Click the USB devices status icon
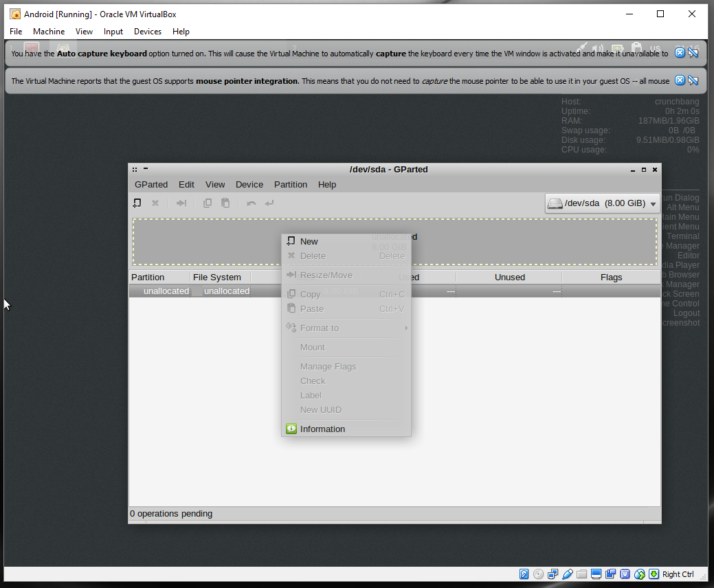714x588 pixels. tap(568, 574)
